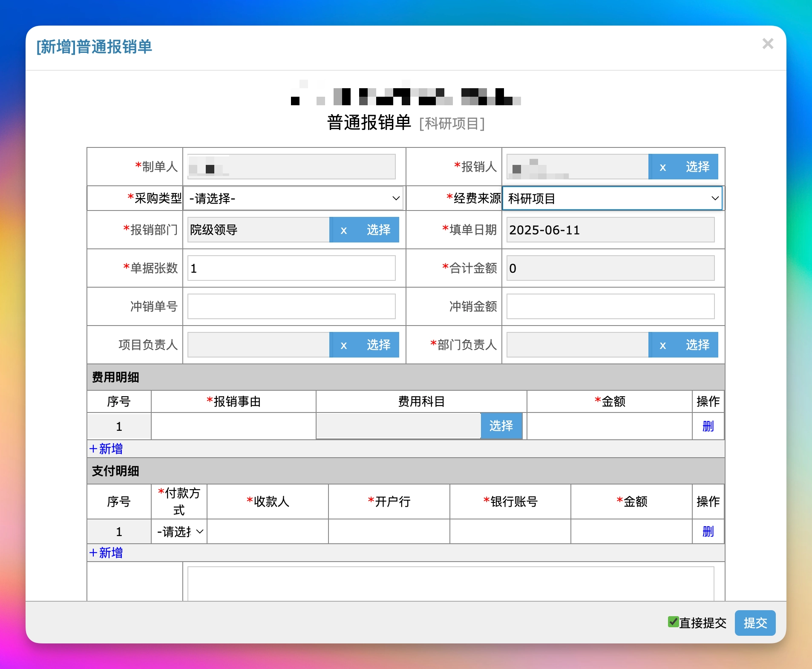Clear 报销人 with the x icon
Viewport: 812px width, 669px height.
click(662, 167)
